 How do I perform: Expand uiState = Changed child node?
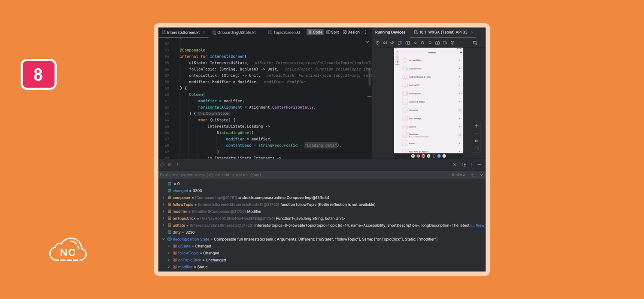[x=169, y=246]
